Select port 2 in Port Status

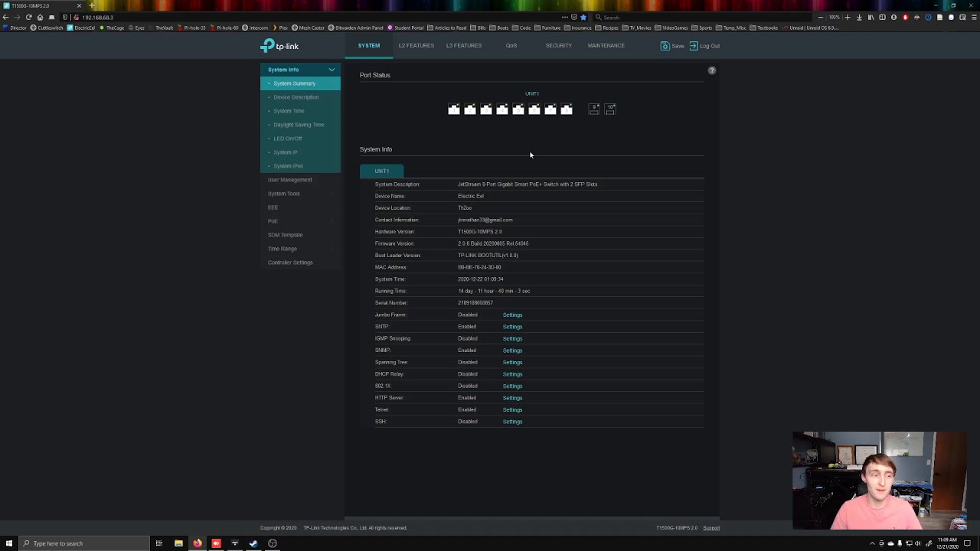tap(470, 110)
